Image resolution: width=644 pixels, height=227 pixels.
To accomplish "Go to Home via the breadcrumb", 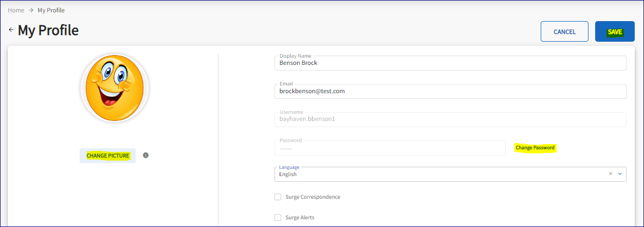I will click(x=16, y=10).
